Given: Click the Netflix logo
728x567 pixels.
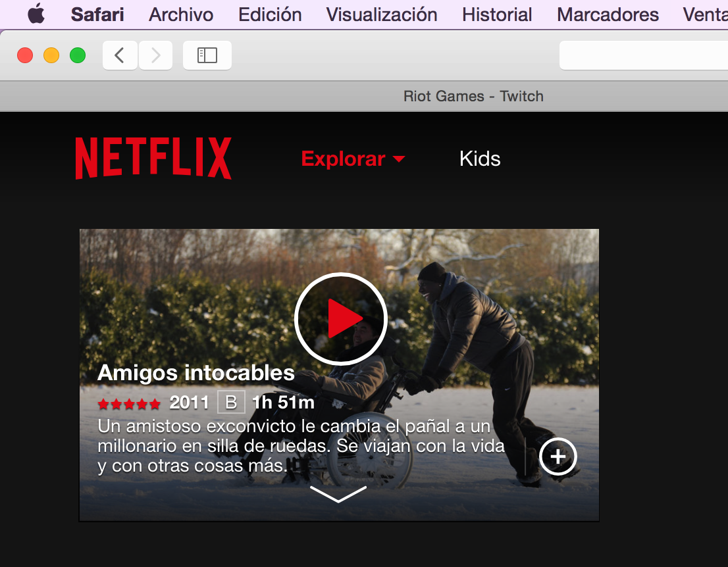Looking at the screenshot, I should tap(153, 159).
